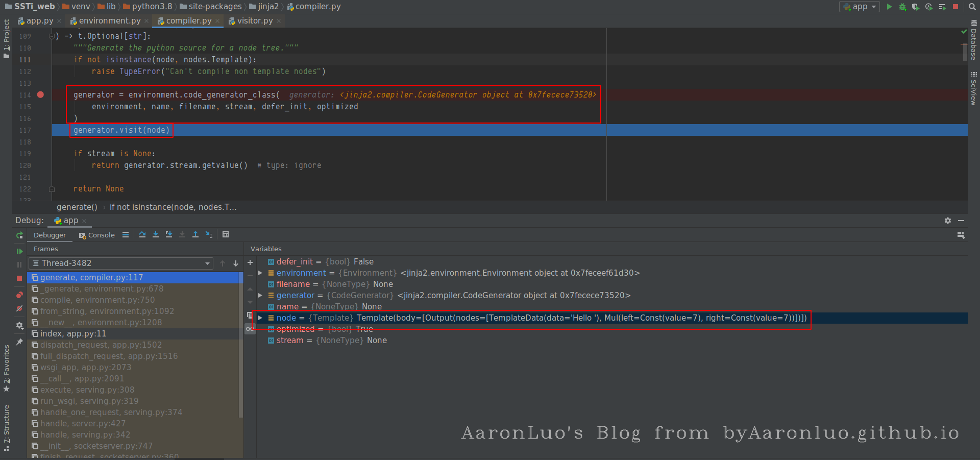Click the red Stop button in the debug sidebar
Viewport: 980px width, 460px height.
(x=19, y=278)
